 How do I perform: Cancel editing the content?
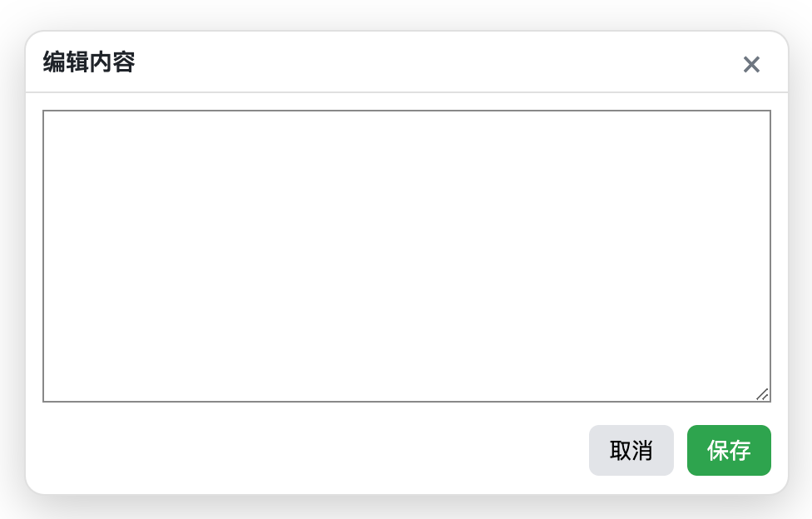coord(631,451)
